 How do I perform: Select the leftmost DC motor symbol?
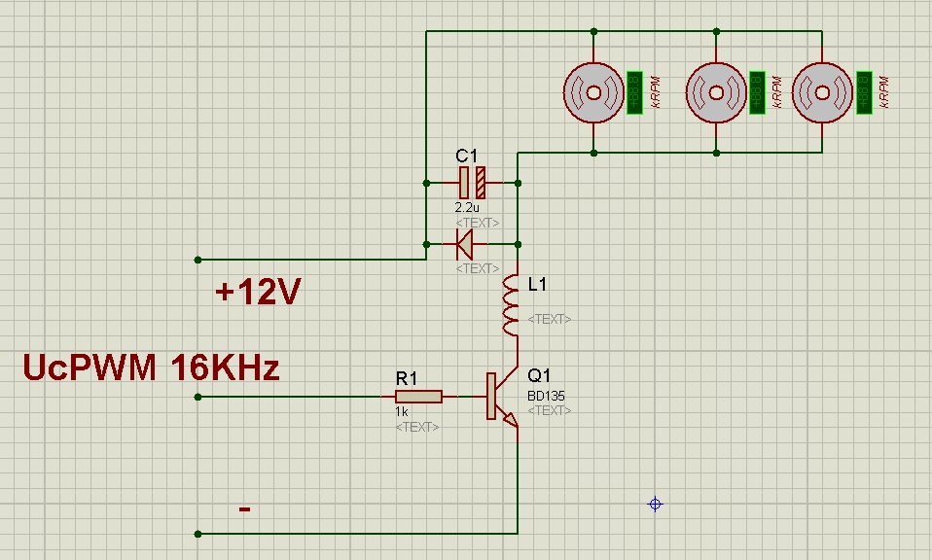tap(593, 92)
